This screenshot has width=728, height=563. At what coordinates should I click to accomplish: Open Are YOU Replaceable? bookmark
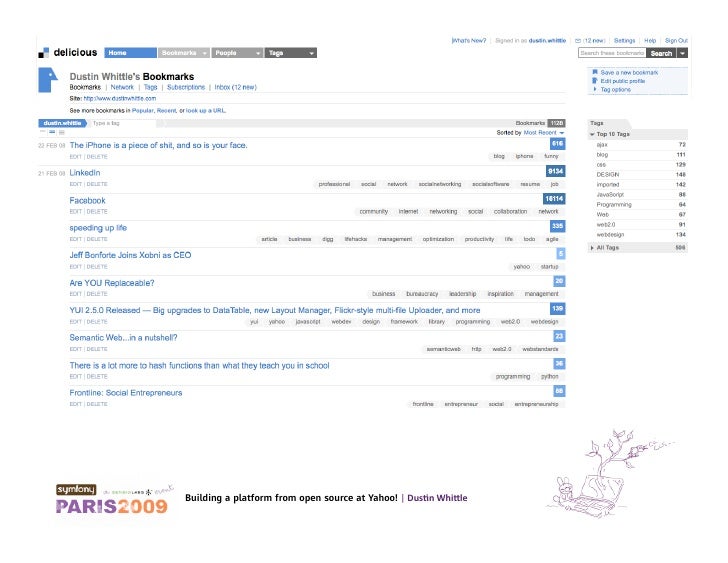coord(112,283)
